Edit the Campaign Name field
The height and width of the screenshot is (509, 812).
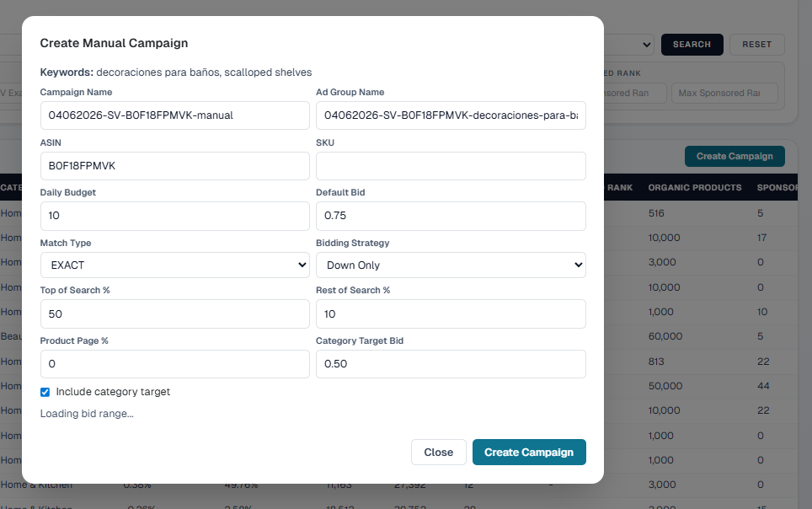click(x=174, y=115)
